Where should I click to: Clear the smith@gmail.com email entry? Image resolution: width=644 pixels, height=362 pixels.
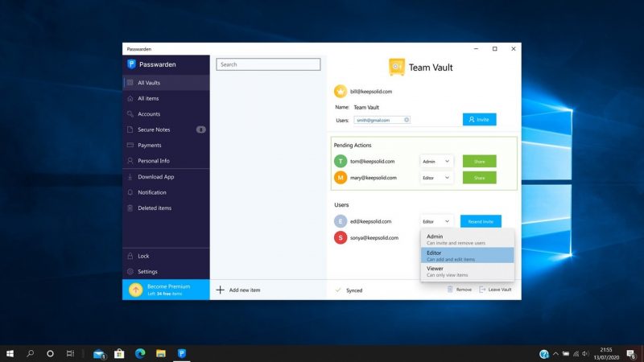[x=407, y=120]
